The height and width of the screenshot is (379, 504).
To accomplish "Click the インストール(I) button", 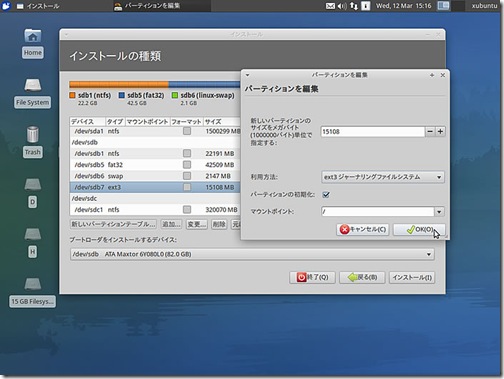I will pyautogui.click(x=412, y=277).
